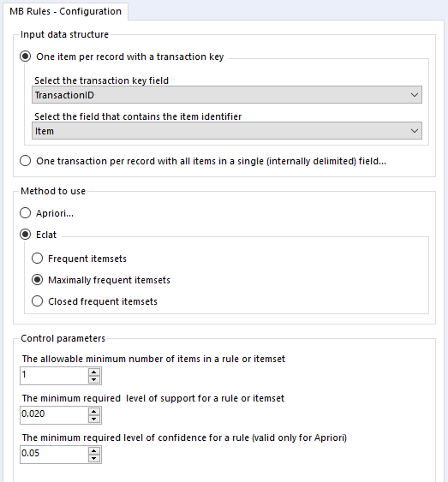
Task: Increase minimum confidence level with up arrow
Action: pos(93,450)
